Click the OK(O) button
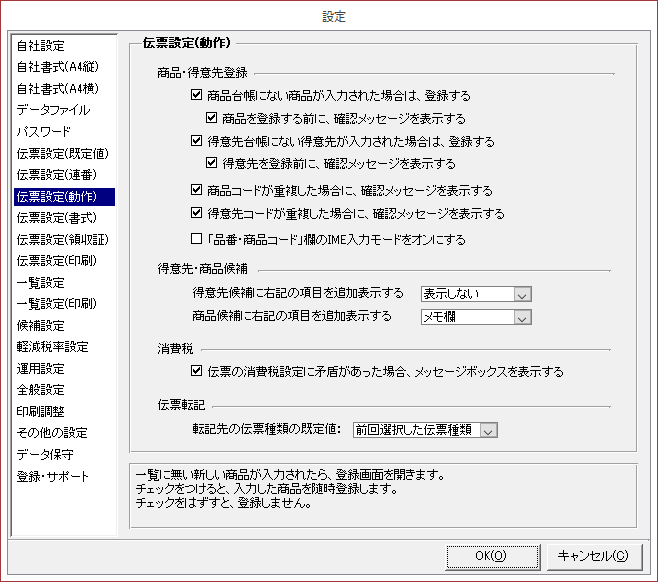Screen dimensions: 658x582 [x=492, y=556]
